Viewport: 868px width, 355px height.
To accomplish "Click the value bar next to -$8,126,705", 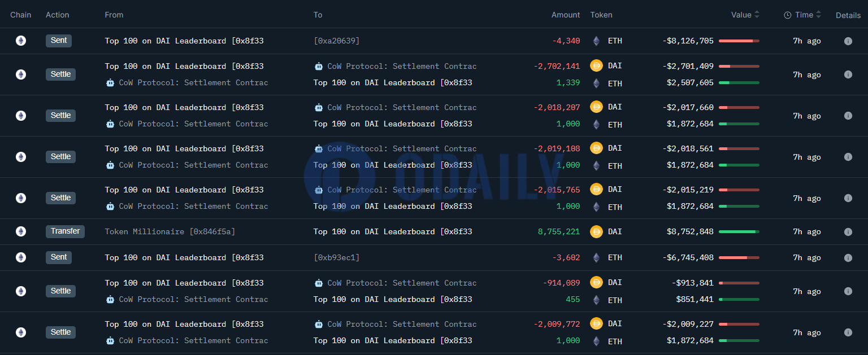I will (x=739, y=41).
